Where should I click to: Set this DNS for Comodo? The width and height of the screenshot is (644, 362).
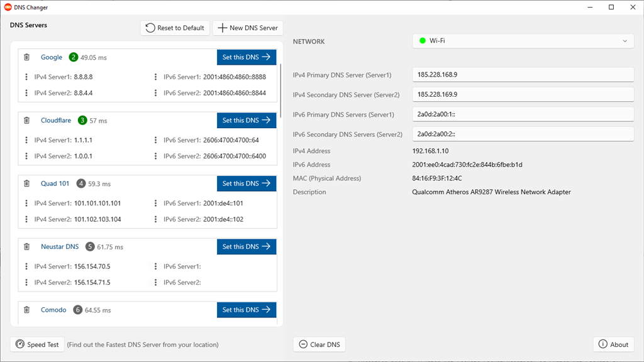[x=247, y=310]
